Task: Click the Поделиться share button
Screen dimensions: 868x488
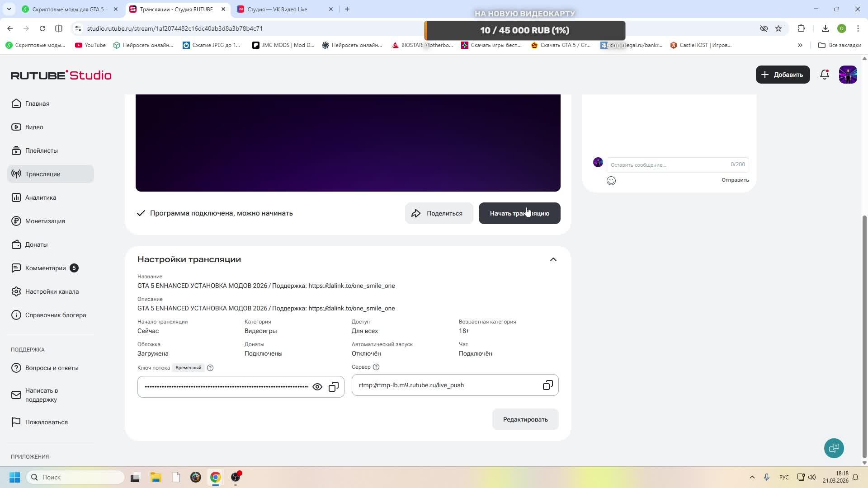Action: pos(439,213)
